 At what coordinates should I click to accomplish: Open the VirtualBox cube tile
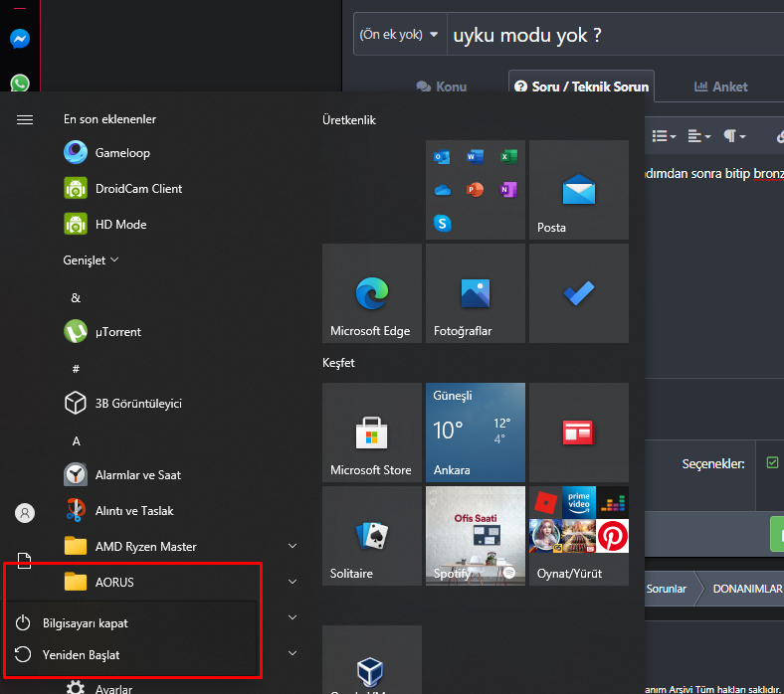pyautogui.click(x=371, y=660)
